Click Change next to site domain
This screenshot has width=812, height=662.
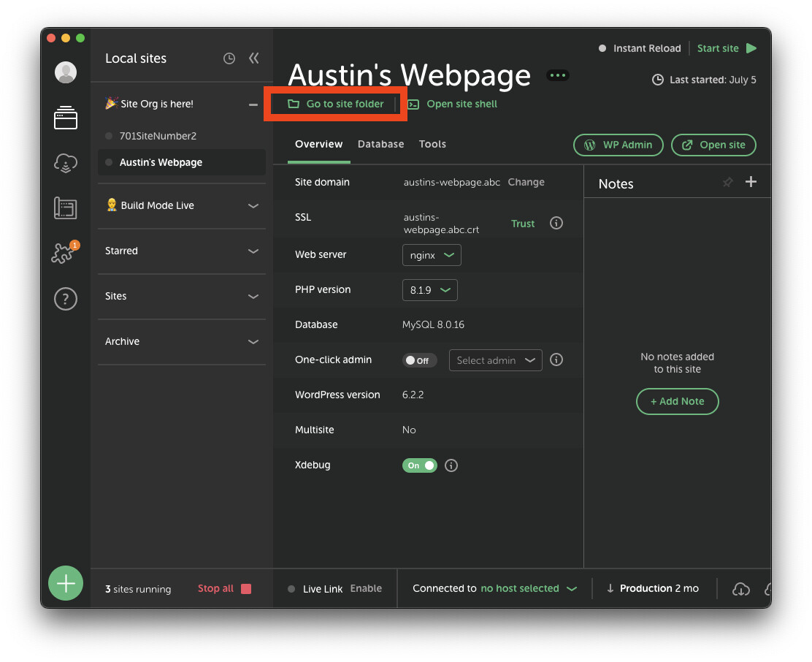click(x=526, y=183)
